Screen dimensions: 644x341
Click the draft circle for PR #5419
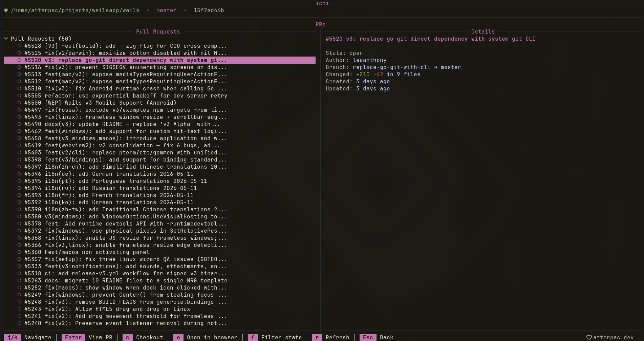pos(19,145)
